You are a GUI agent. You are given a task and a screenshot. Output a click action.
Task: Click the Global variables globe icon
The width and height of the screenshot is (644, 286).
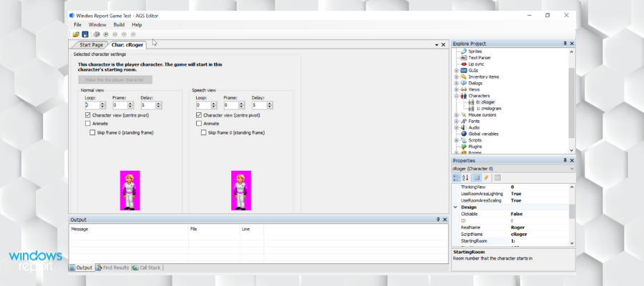[464, 134]
